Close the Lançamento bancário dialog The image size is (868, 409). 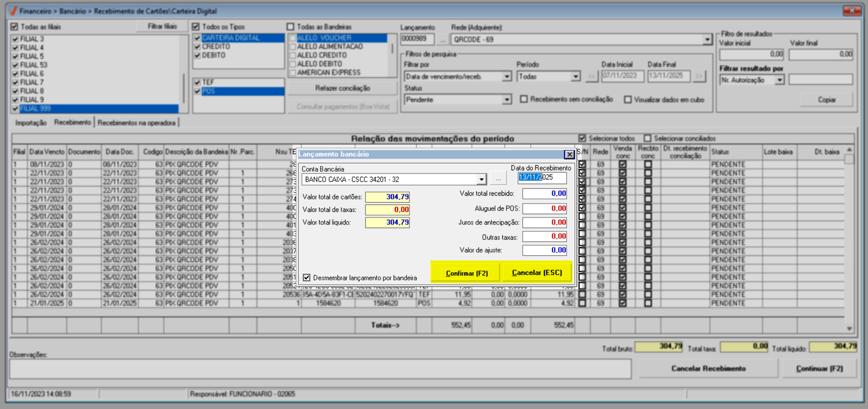pyautogui.click(x=569, y=155)
